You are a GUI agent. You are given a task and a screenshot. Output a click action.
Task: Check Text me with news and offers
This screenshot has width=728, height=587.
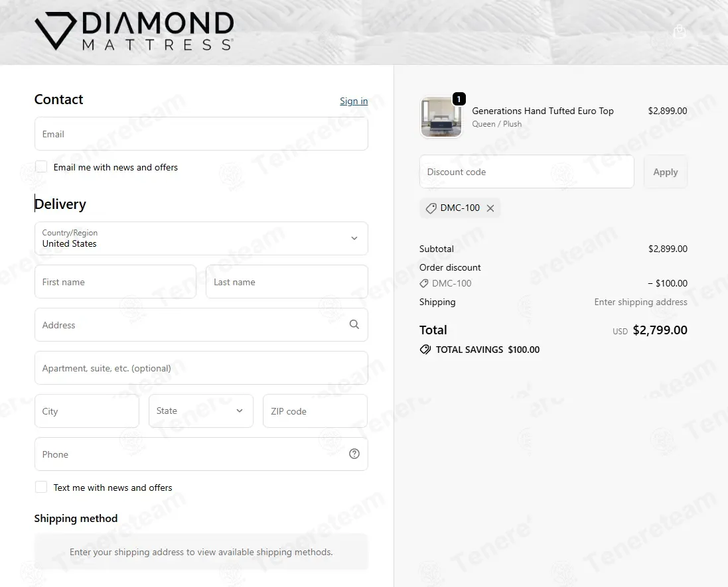[x=41, y=487]
